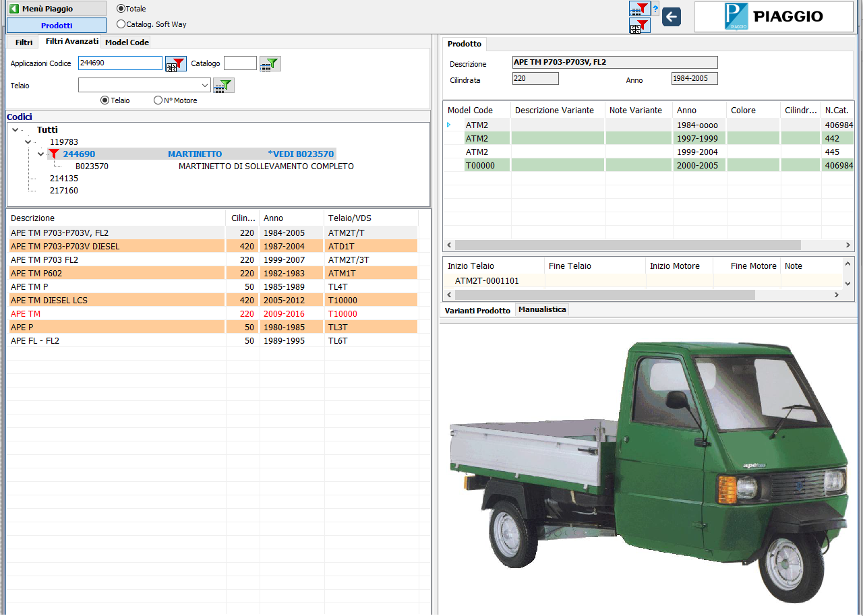Click the Piaggio logo banner
The image size is (863, 616).
(x=773, y=17)
